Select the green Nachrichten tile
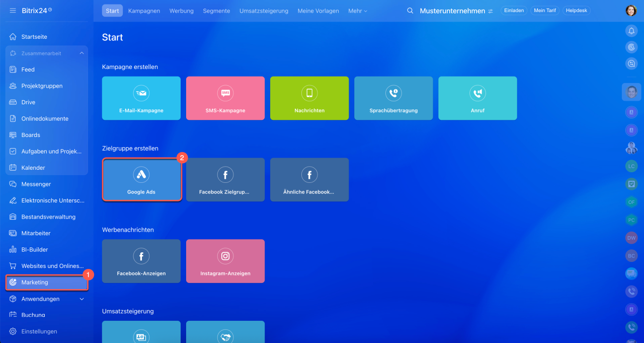644x343 pixels. point(309,98)
